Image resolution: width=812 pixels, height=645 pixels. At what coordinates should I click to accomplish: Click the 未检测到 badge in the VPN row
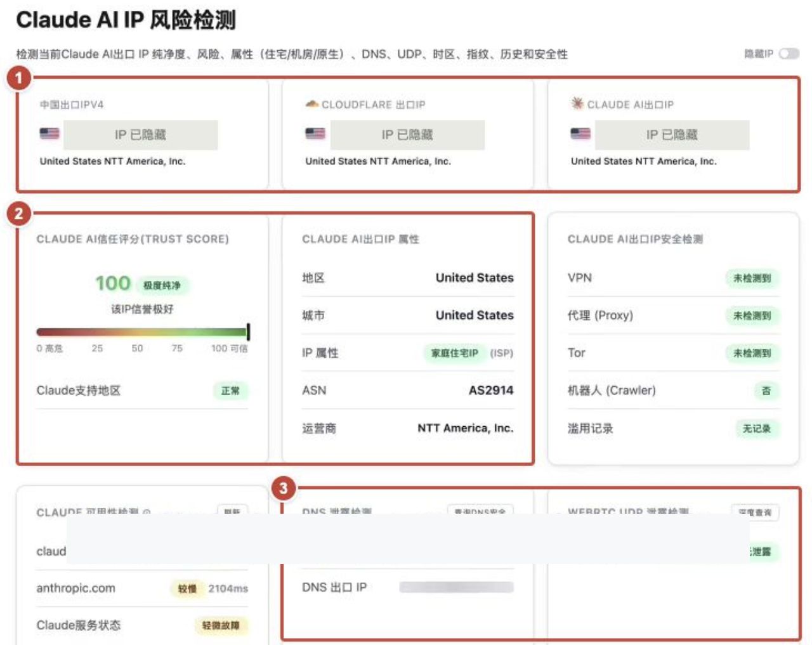click(x=752, y=278)
